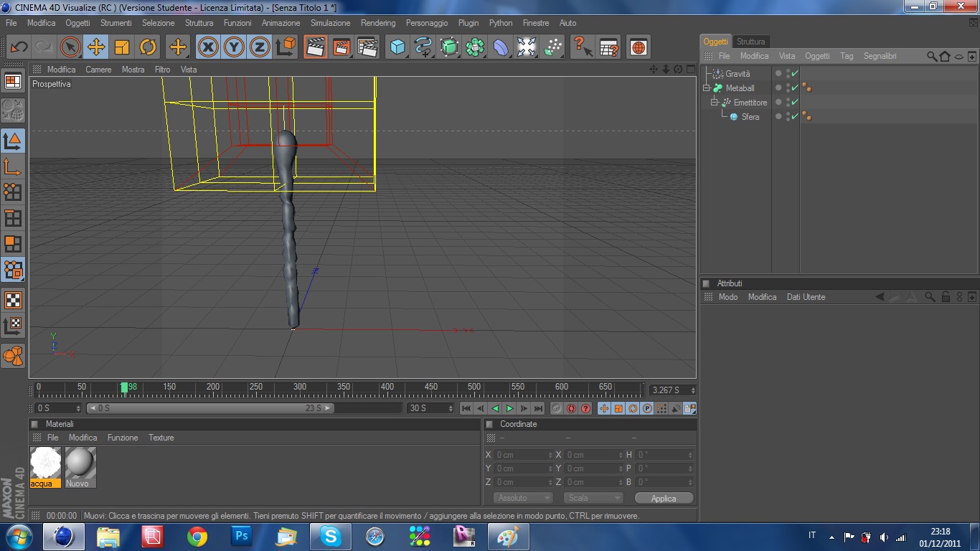Open the deformer objects toolbar icon
The height and width of the screenshot is (551, 980).
point(501,47)
